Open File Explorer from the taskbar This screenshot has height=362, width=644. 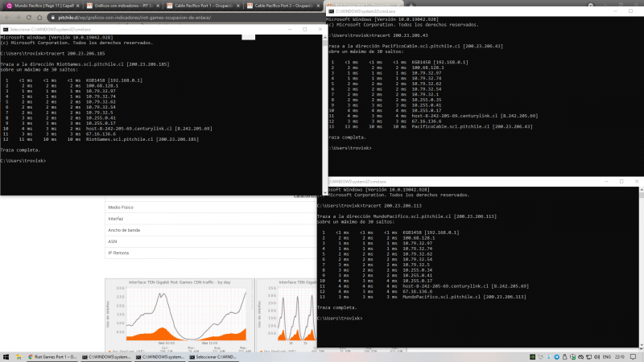[x=19, y=357]
